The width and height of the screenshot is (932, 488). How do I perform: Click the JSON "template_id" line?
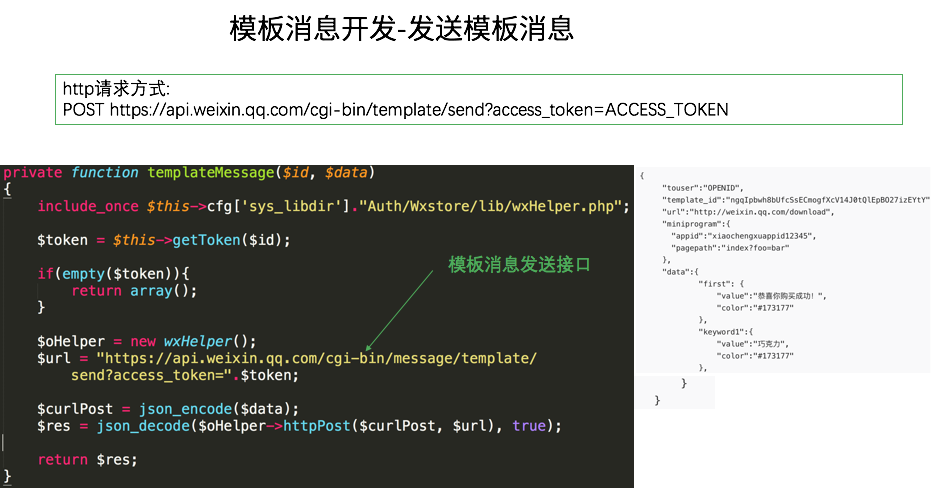(x=796, y=200)
